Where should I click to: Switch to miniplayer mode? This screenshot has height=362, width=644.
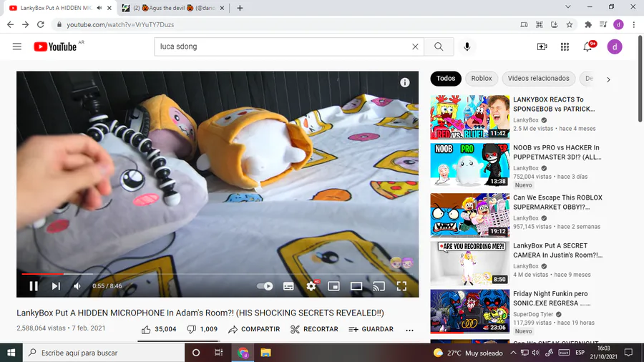(333, 286)
